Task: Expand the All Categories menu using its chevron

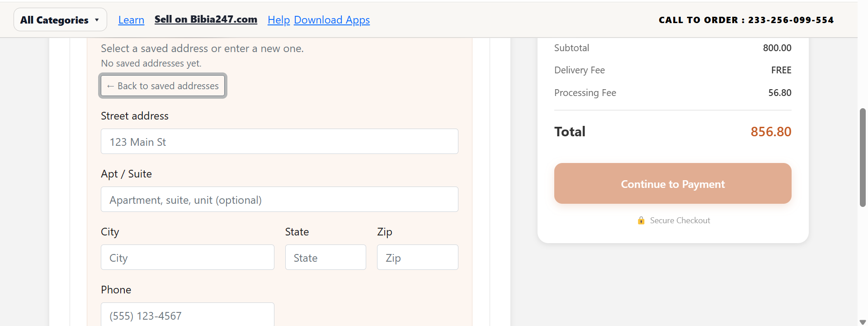Action: click(x=96, y=19)
